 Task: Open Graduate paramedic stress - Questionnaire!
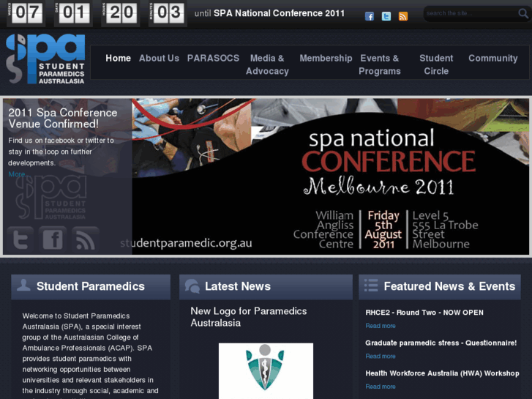[x=441, y=343]
